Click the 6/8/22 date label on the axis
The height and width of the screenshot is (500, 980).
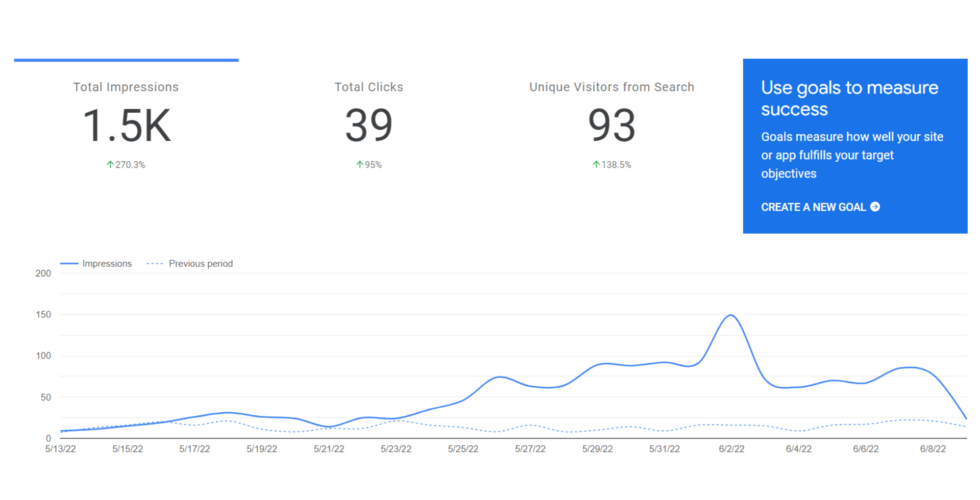click(x=933, y=449)
